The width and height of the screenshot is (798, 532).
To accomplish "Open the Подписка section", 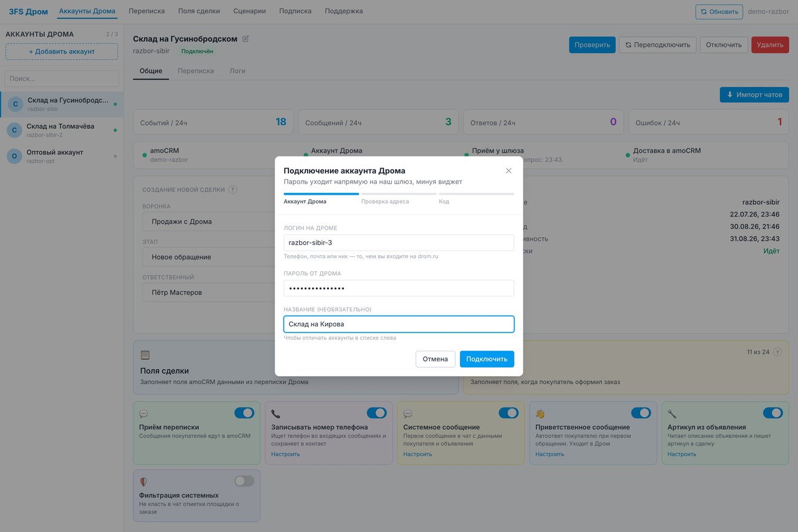I will coord(296,11).
